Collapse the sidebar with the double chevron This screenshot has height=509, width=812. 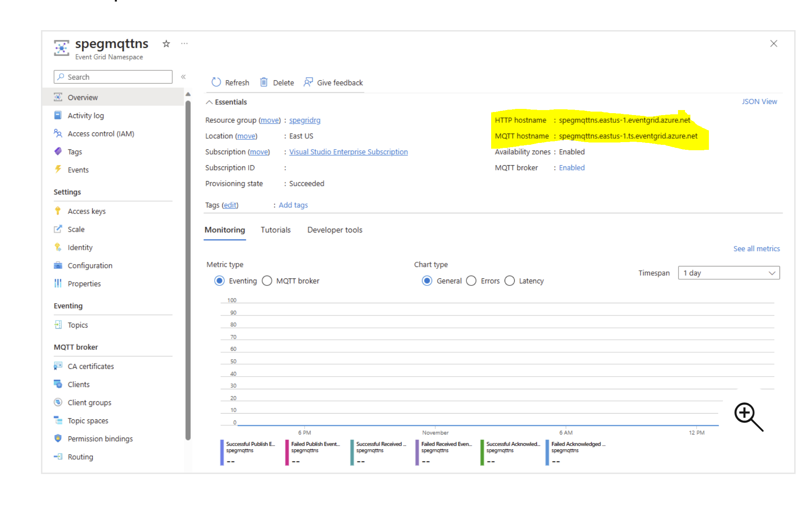[x=183, y=77]
